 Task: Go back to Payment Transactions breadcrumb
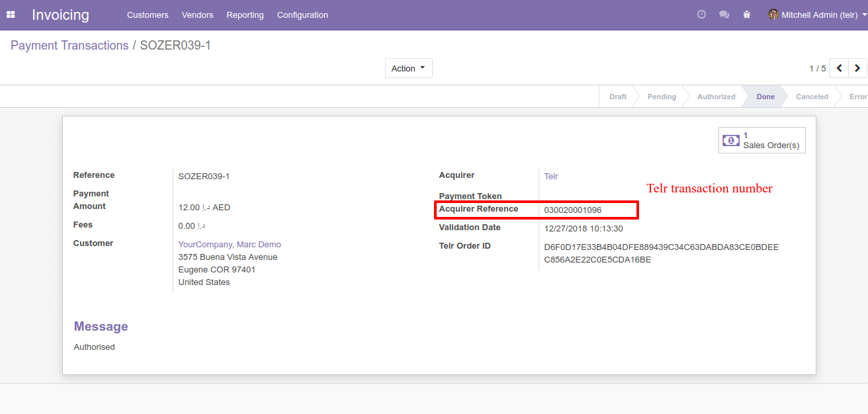(x=69, y=46)
